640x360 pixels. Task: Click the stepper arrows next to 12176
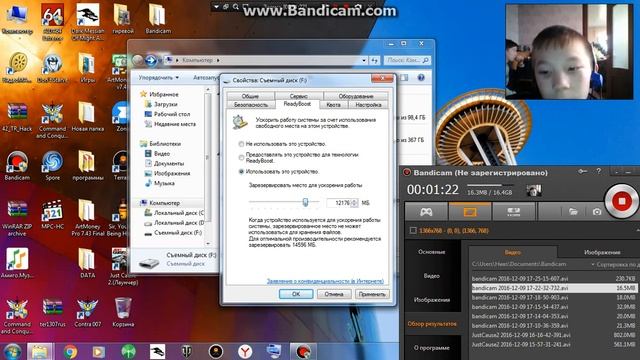pos(354,203)
